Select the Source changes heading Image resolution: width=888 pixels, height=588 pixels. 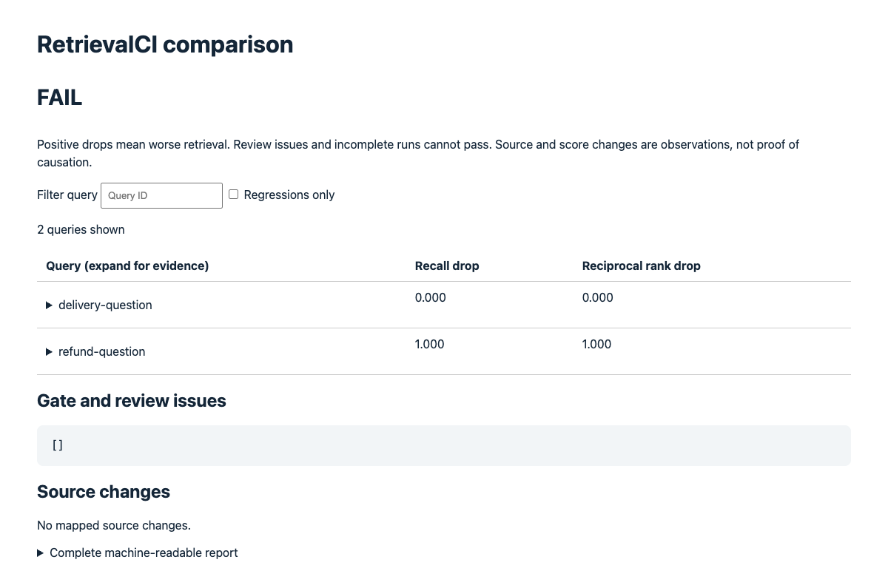tap(104, 492)
